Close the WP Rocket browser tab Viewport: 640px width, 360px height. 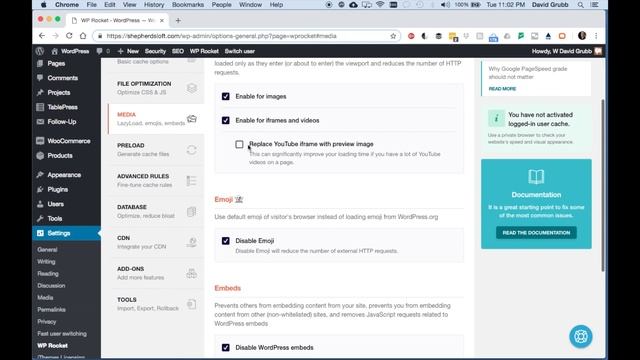[162, 20]
